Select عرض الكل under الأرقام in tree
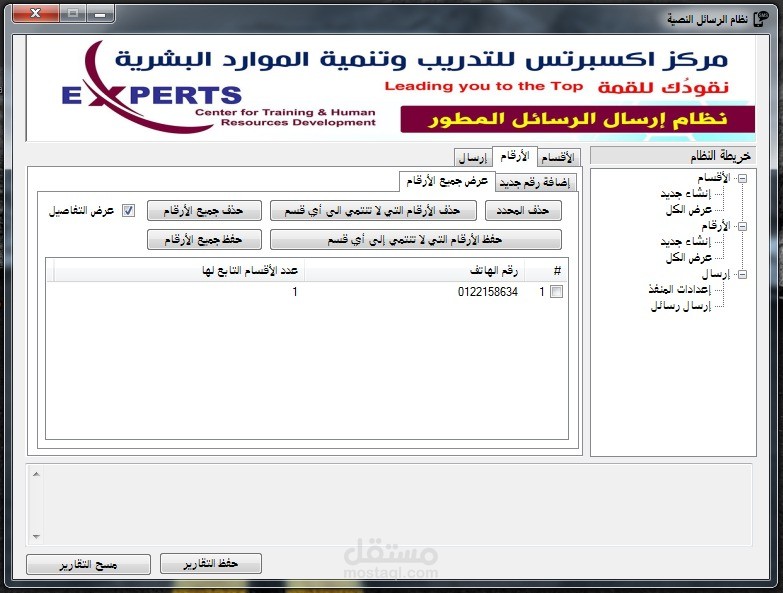 point(688,258)
